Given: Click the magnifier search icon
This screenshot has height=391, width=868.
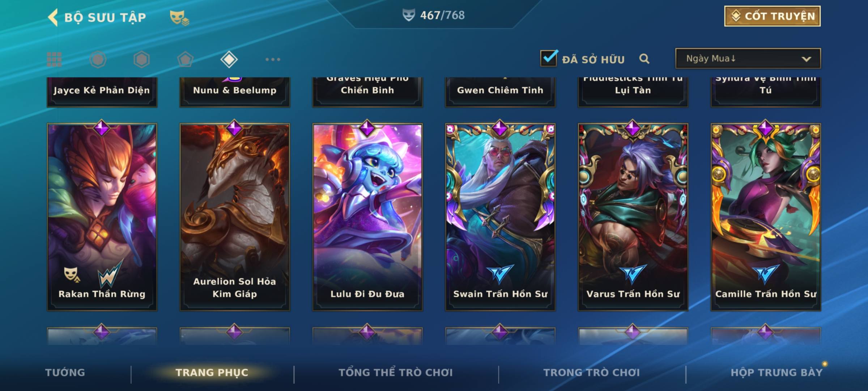Looking at the screenshot, I should pos(644,59).
